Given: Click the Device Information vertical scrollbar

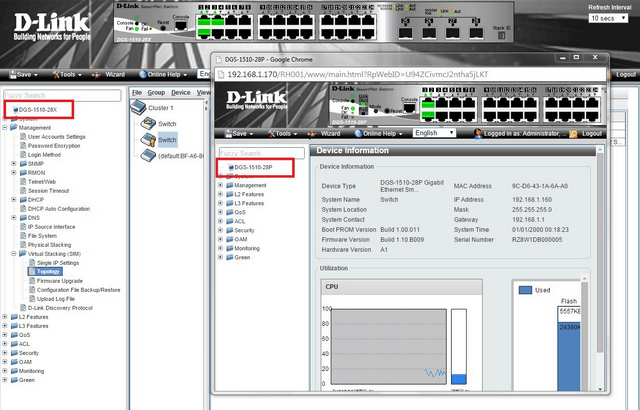Looking at the screenshot, I should coord(600,253).
